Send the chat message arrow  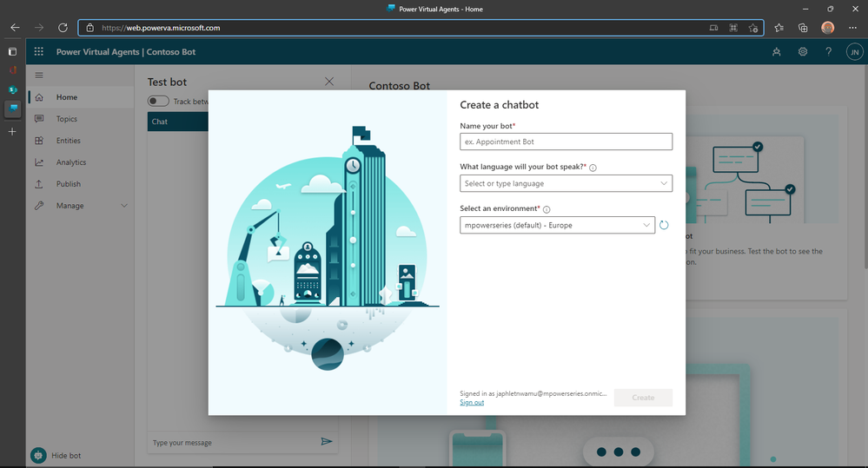coord(327,441)
